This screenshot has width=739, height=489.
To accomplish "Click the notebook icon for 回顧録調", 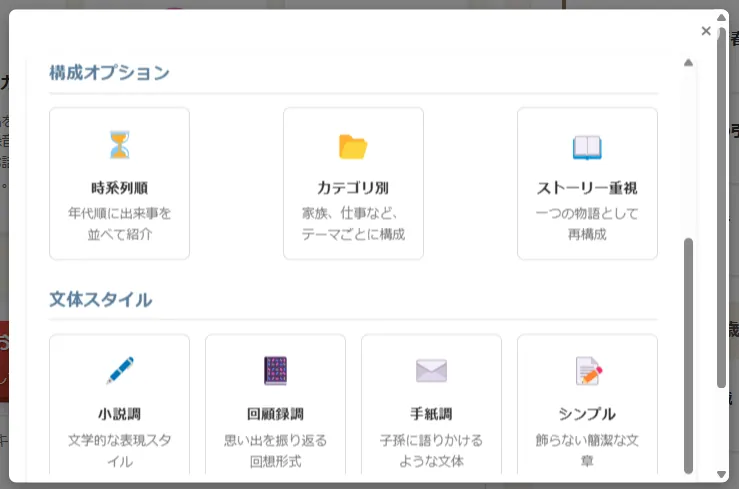I will coord(275,371).
